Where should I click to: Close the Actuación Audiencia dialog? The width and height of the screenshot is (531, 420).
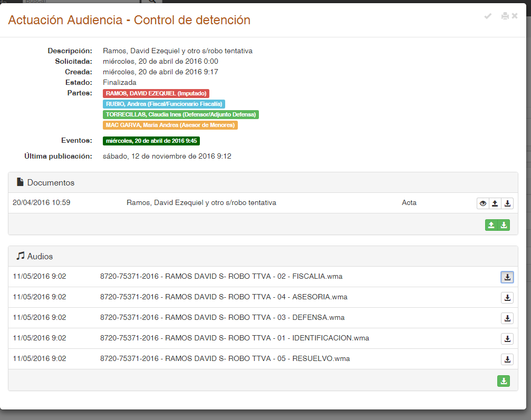pyautogui.click(x=515, y=16)
